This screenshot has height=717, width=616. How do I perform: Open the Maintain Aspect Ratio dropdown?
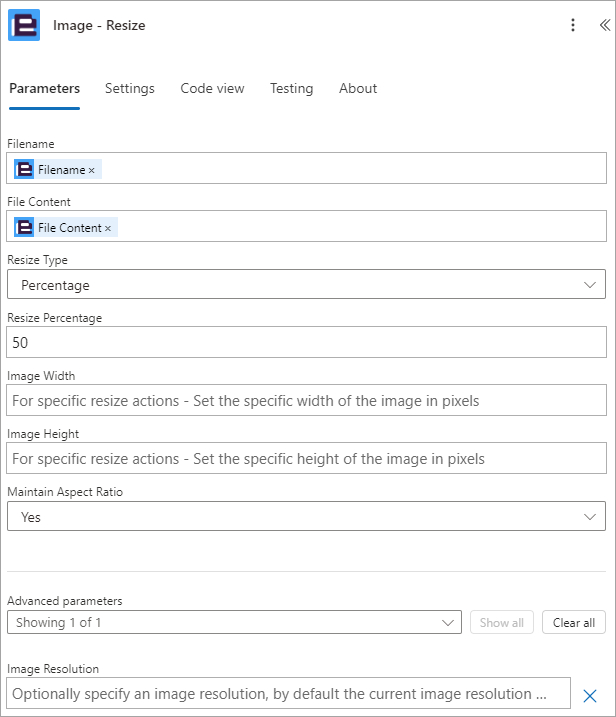pyautogui.click(x=306, y=516)
